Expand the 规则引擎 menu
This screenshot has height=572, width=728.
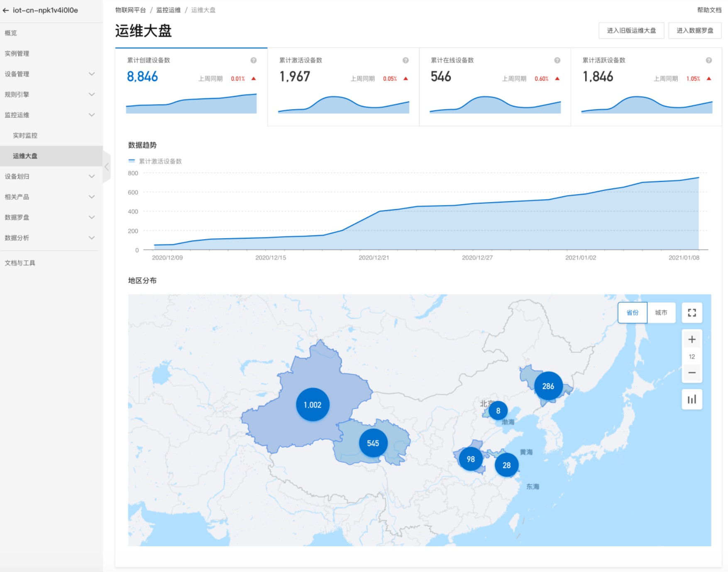[51, 94]
